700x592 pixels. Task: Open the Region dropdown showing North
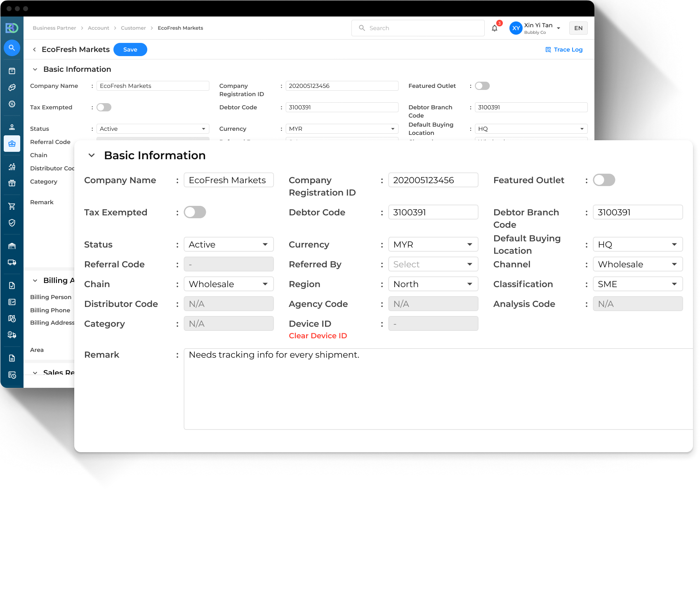[433, 284]
